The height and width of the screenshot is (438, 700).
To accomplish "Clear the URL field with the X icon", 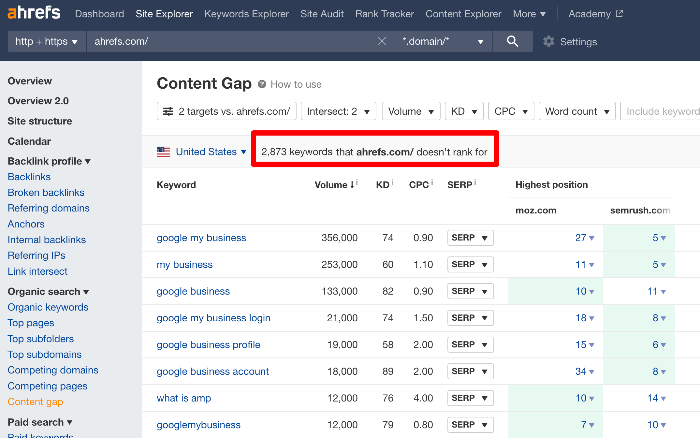I will point(381,41).
